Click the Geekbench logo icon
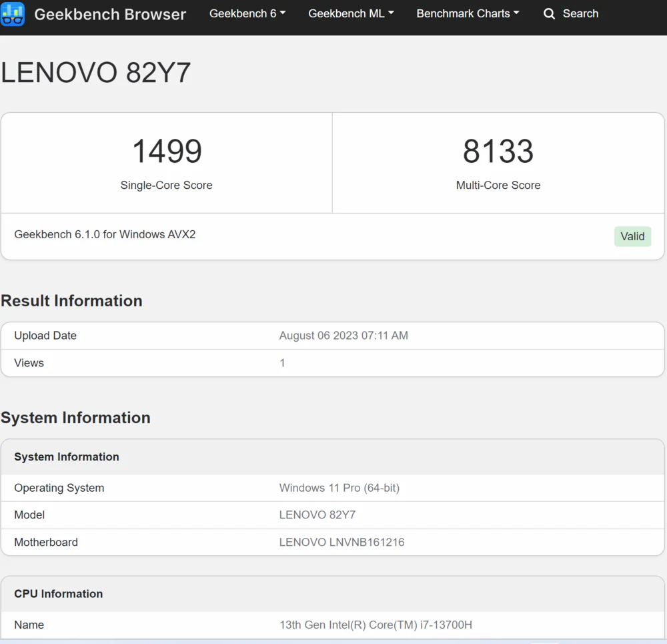Screen dimensions: 667x644 (12, 13)
